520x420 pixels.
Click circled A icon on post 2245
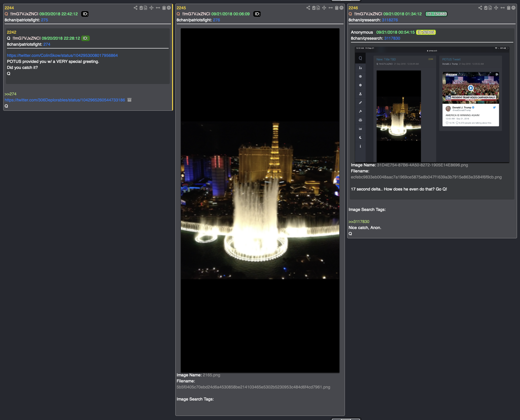tap(341, 8)
